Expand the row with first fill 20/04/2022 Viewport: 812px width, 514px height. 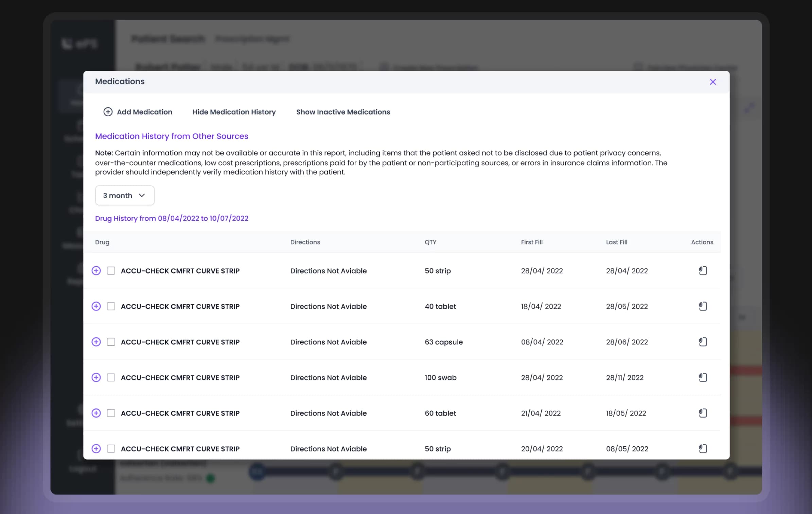click(x=96, y=449)
